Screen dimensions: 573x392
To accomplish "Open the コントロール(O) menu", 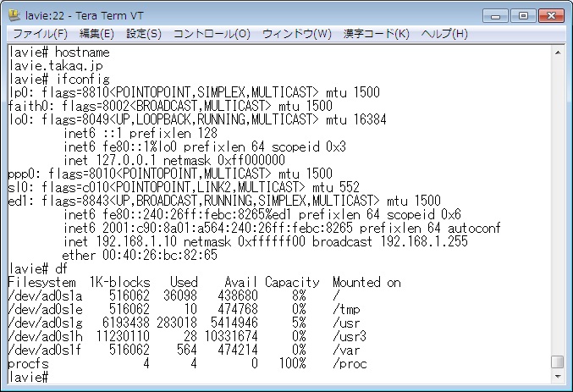I will (x=212, y=34).
